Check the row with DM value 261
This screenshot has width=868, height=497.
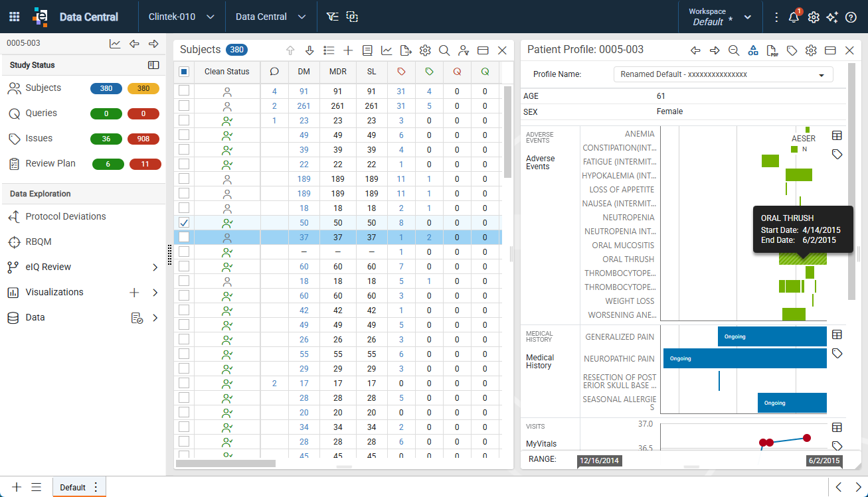coord(184,106)
